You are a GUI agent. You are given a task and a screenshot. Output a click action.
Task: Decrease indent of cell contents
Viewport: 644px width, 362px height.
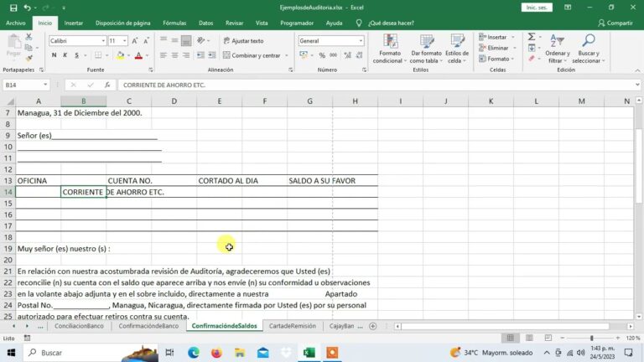[x=200, y=55]
